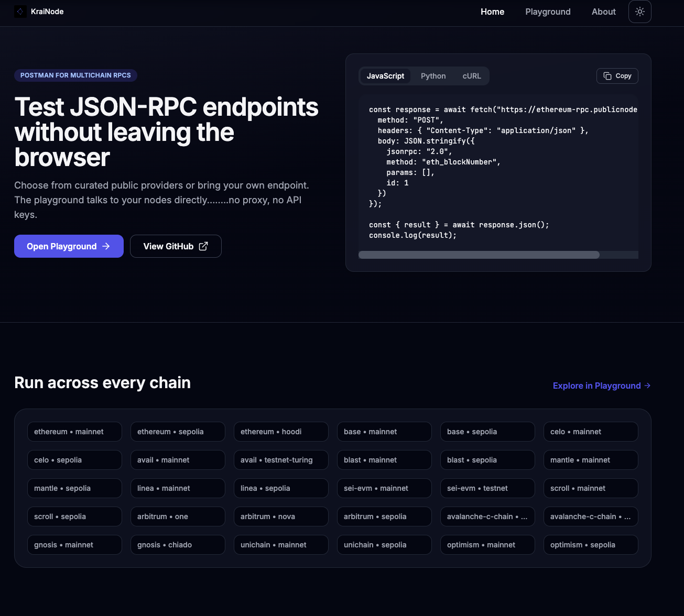The image size is (684, 616).
Task: Click the KraiNode diamond logo icon
Action: [x=20, y=11]
